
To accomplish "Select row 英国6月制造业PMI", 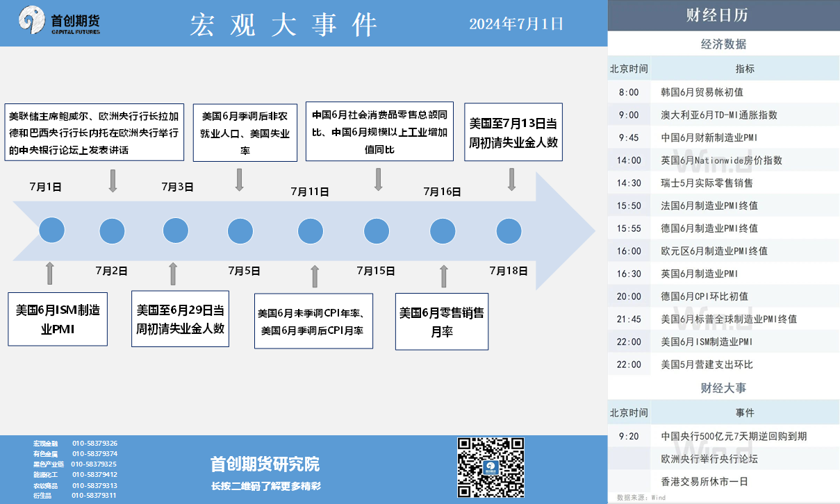I will coord(724,274).
